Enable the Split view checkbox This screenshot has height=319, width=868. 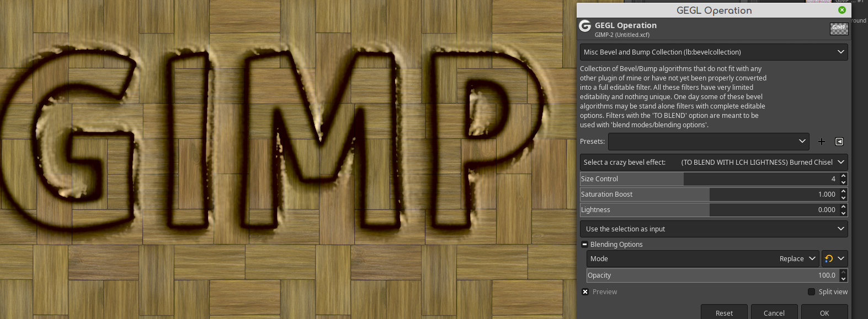811,292
